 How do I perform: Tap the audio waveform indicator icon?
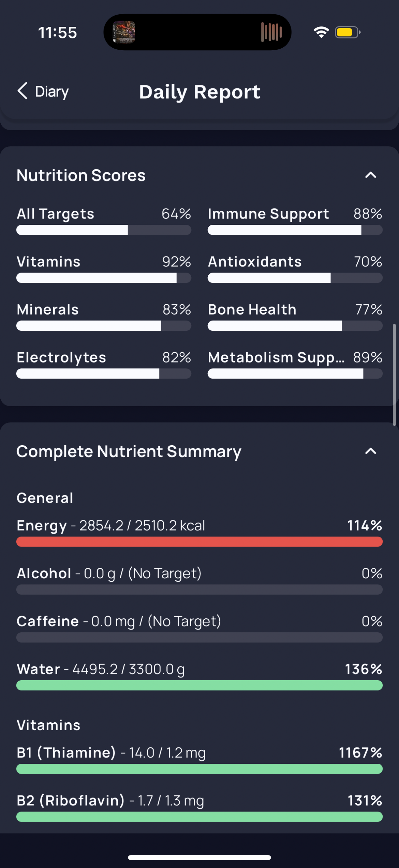(271, 32)
